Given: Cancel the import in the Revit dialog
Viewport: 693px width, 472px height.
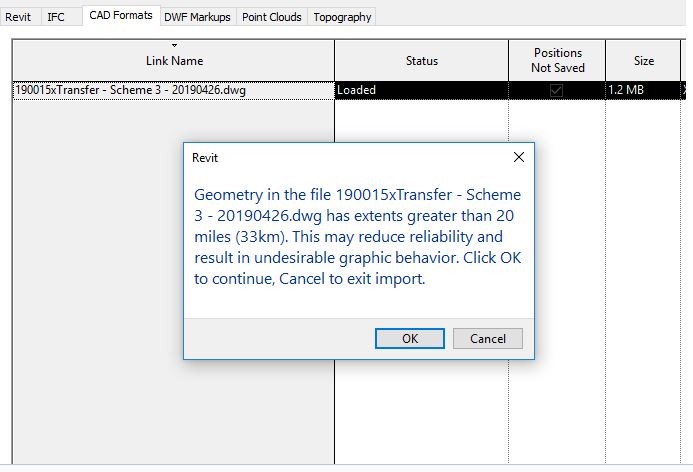Looking at the screenshot, I should click(487, 339).
